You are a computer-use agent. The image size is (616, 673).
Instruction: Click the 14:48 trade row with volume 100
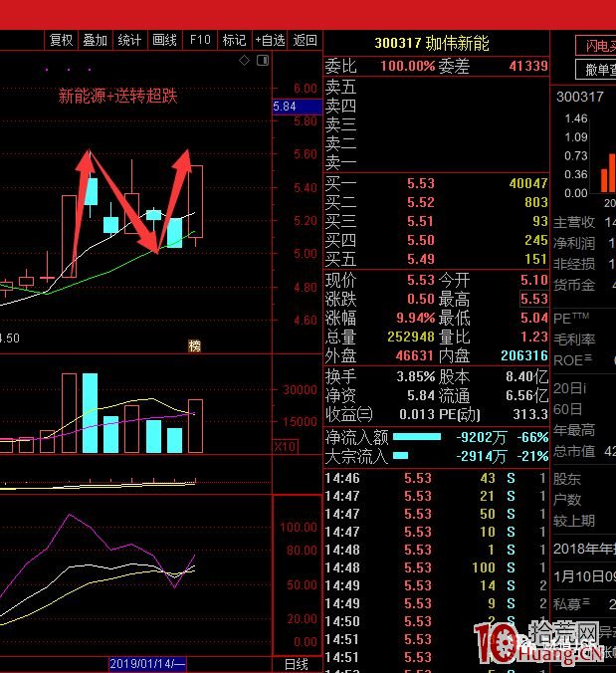point(436,567)
